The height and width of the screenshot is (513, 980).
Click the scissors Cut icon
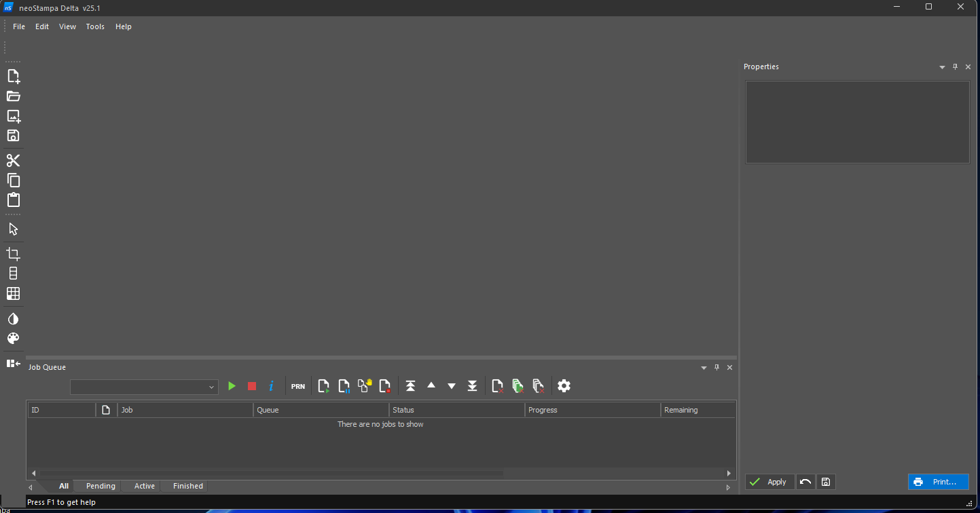tap(14, 161)
